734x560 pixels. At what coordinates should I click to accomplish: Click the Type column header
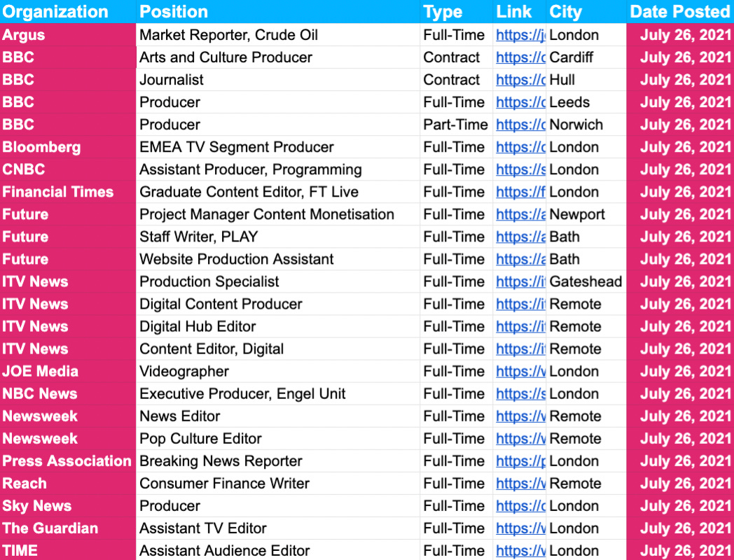pyautogui.click(x=457, y=12)
